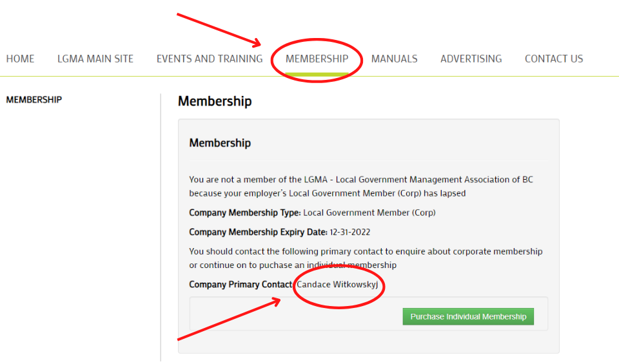The width and height of the screenshot is (619, 364).
Task: Select MEMBERSHIP in the left sidebar
Action: pyautogui.click(x=34, y=100)
